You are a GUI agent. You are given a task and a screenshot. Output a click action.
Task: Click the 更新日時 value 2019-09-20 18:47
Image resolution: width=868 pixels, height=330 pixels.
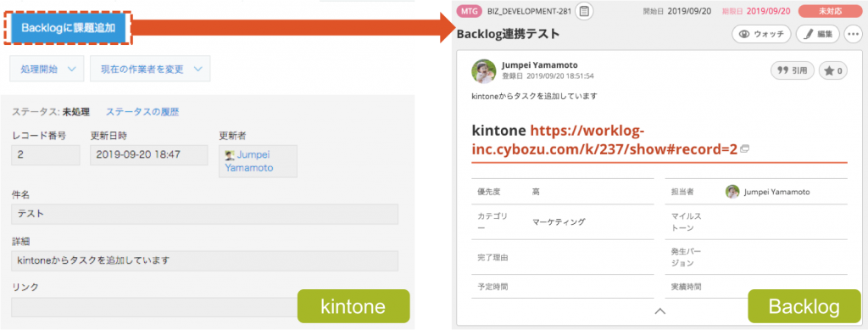149,155
